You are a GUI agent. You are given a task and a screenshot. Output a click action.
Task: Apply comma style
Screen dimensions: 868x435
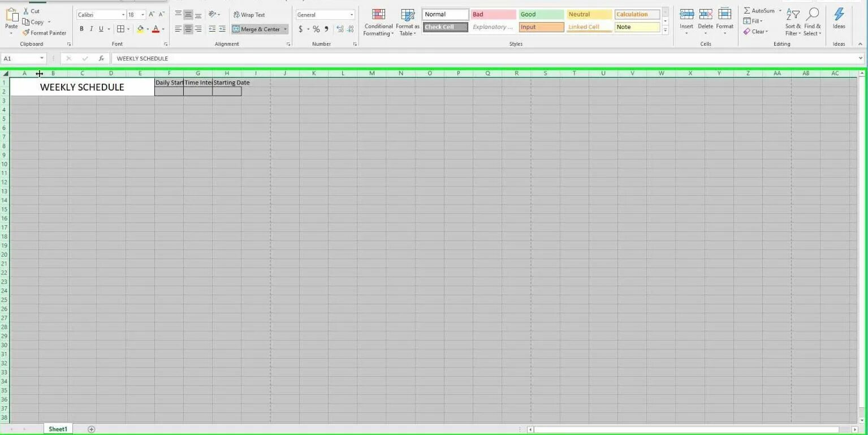(326, 29)
